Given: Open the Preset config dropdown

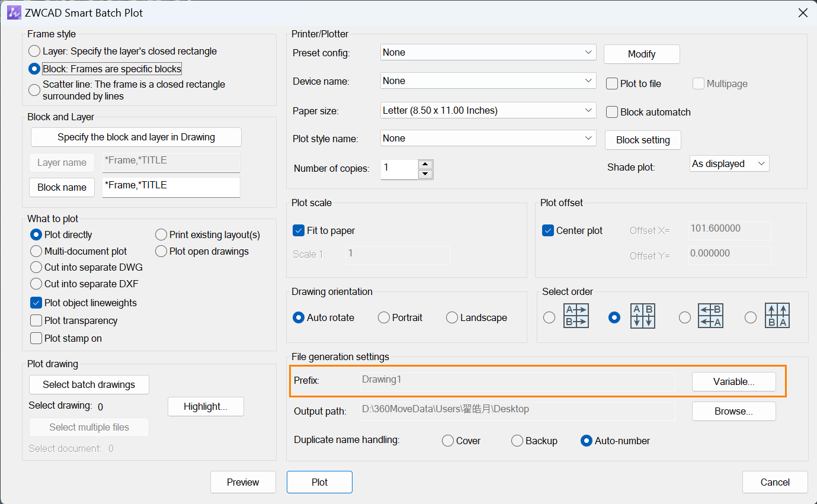Looking at the screenshot, I should 488,52.
